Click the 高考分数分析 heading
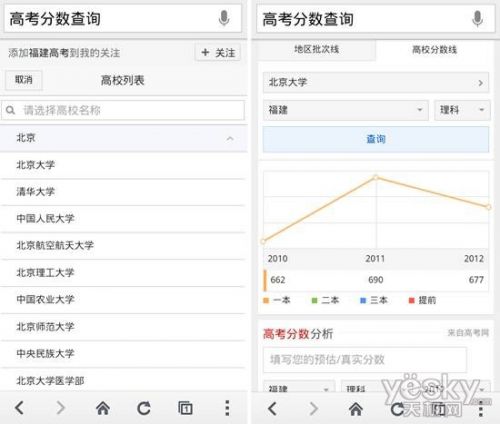 coord(298,333)
